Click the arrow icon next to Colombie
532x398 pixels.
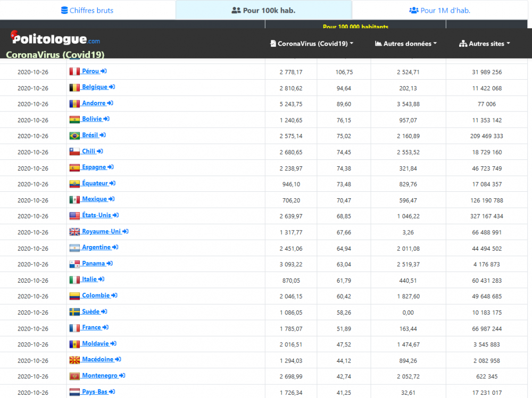114,295
